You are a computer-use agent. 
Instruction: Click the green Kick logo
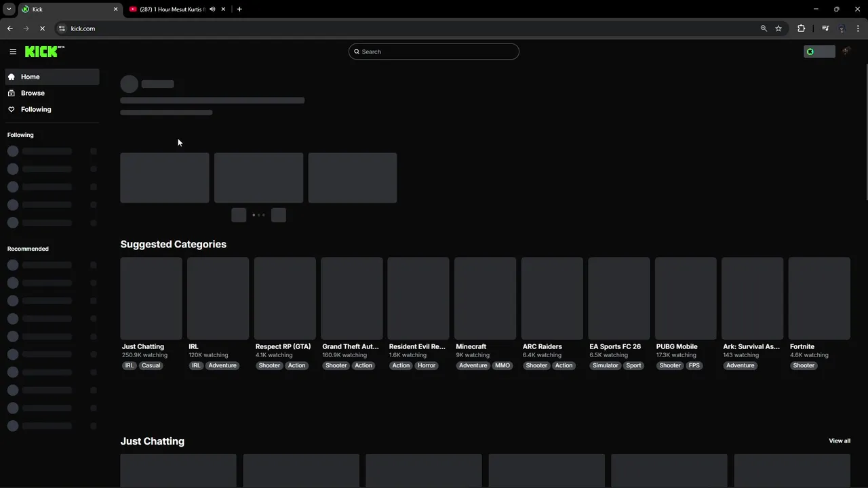pos(44,52)
